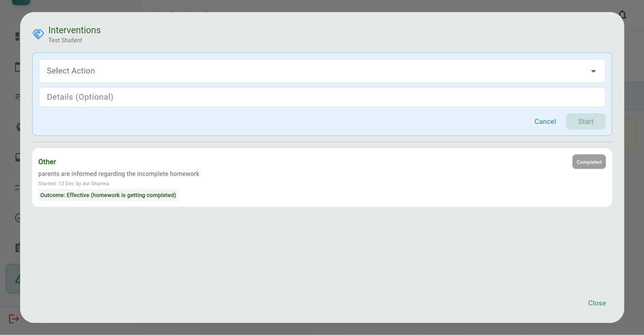The width and height of the screenshot is (644, 335).
Task: Select the 'Other' intervention title
Action: click(47, 162)
